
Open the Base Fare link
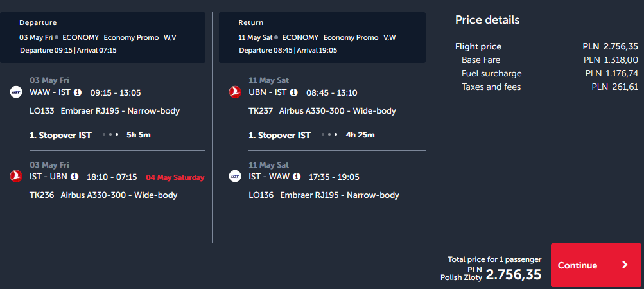click(x=480, y=60)
